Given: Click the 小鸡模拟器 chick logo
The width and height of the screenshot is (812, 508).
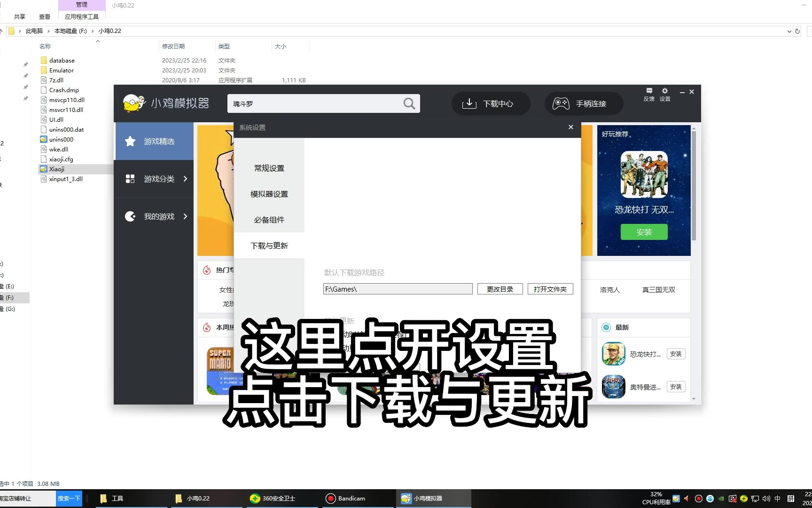Looking at the screenshot, I should point(133,103).
